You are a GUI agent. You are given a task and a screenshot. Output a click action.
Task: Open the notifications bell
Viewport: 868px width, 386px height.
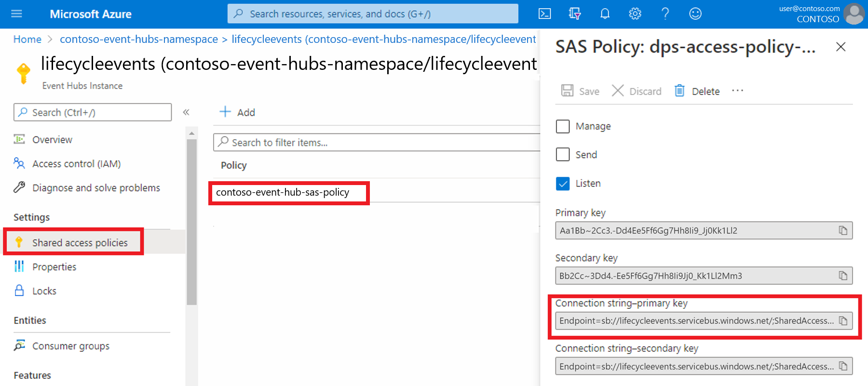tap(605, 13)
